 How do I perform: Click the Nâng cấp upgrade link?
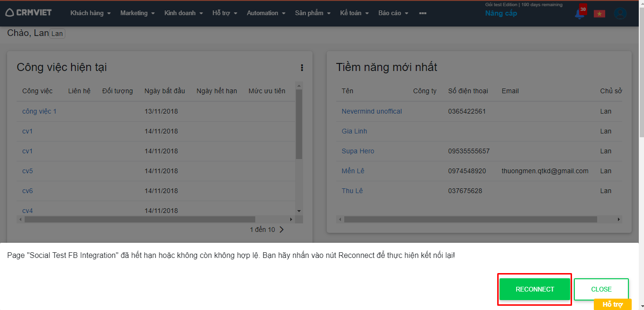click(501, 13)
